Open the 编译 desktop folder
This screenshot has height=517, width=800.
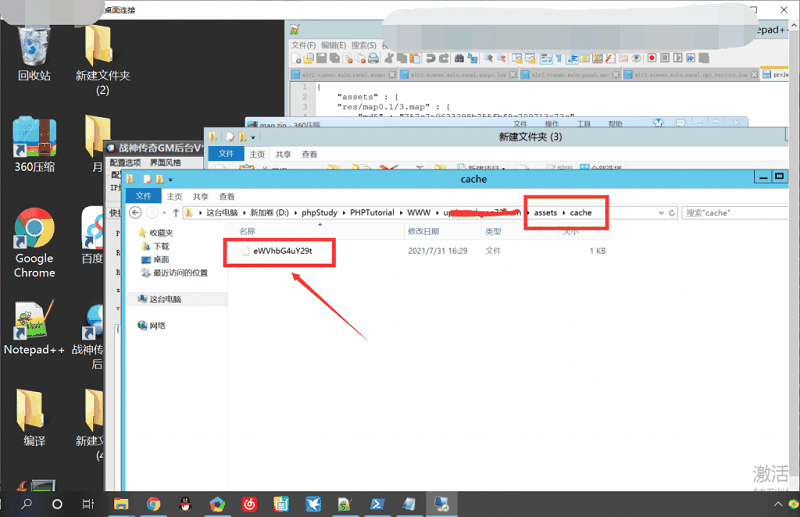tap(34, 418)
